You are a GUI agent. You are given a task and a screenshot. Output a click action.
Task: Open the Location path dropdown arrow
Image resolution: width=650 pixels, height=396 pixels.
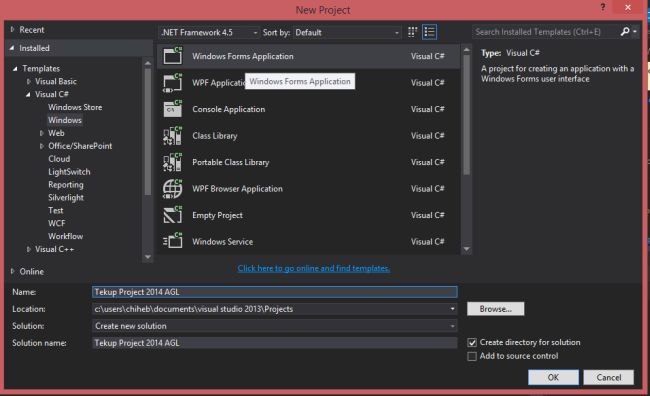(x=452, y=309)
